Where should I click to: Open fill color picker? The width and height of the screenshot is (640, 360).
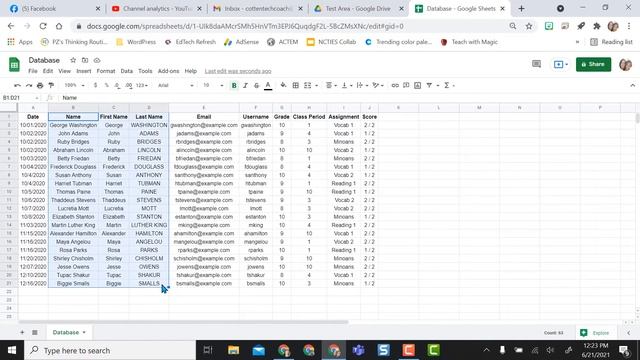283,85
